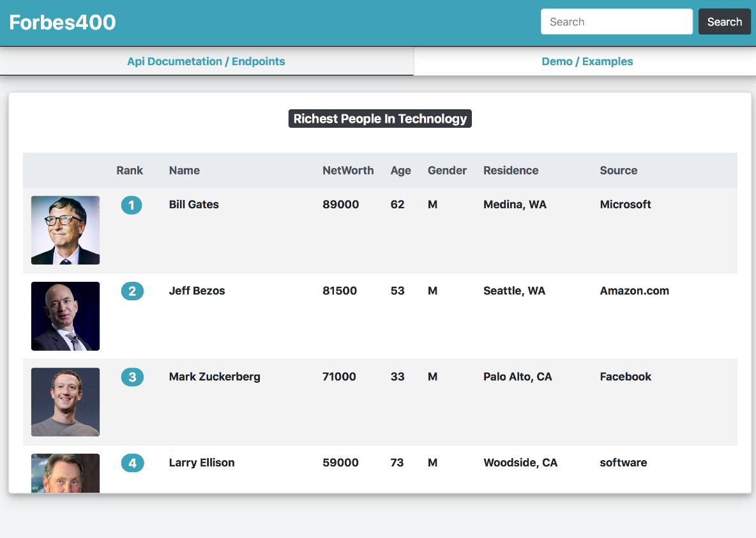Select Jeff Bezos portrait thumbnail
Image resolution: width=756 pixels, height=538 pixels.
(66, 316)
